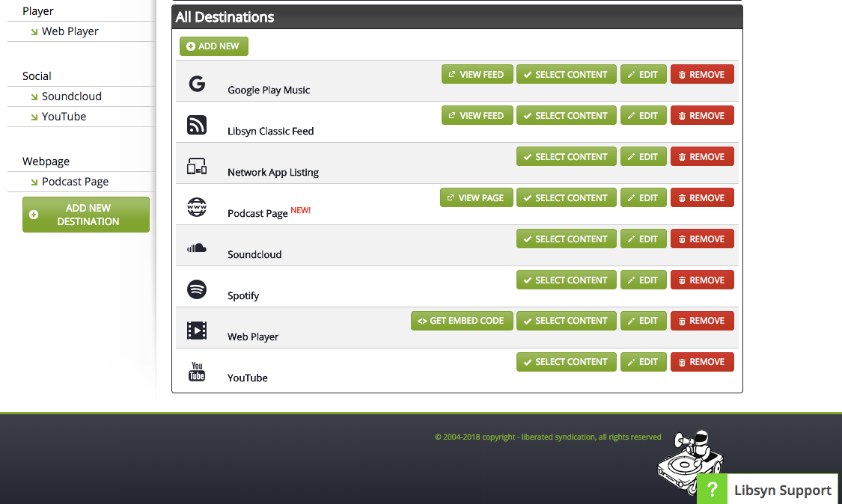This screenshot has width=842, height=504.
Task: Select content for Network App Listing
Action: tap(566, 157)
